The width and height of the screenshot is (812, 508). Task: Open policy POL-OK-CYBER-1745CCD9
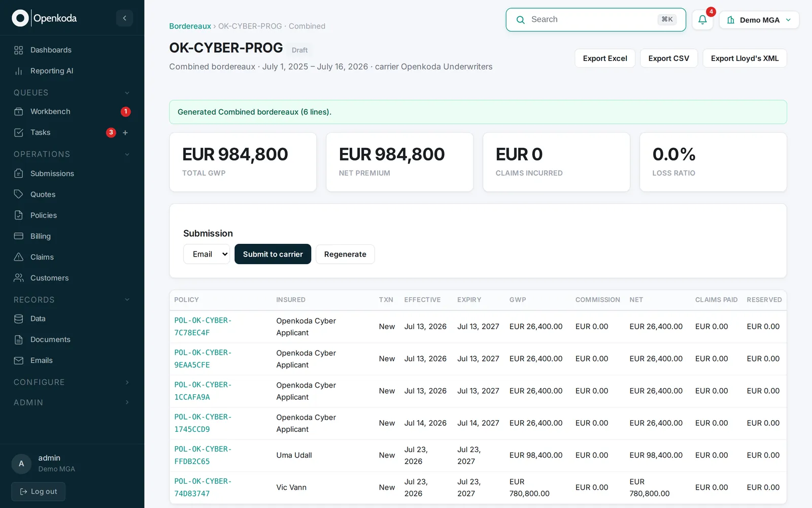click(203, 423)
